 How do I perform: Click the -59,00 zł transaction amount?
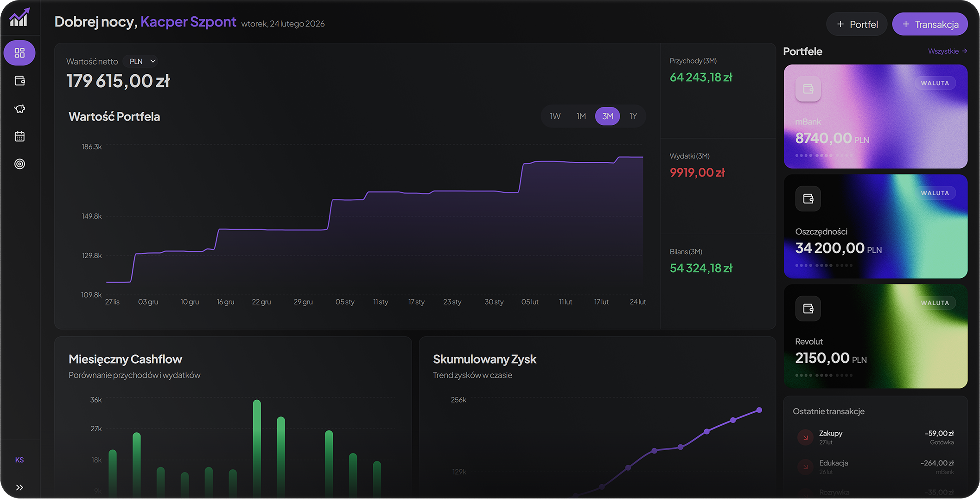939,433
